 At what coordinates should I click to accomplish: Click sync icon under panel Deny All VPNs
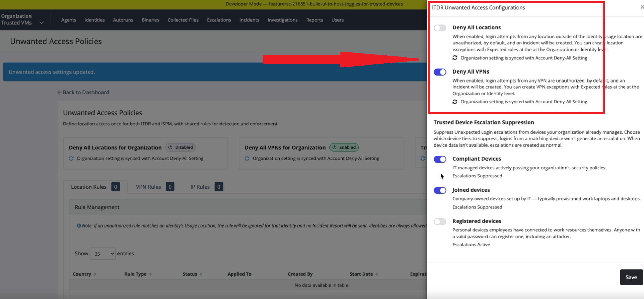click(x=455, y=102)
